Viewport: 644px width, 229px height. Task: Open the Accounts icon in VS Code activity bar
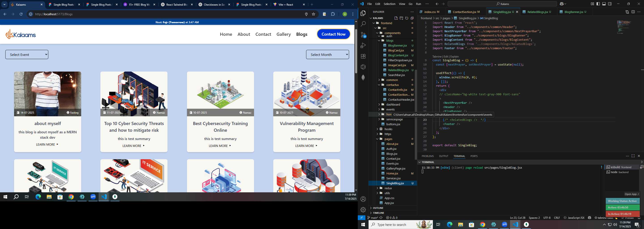(363, 199)
